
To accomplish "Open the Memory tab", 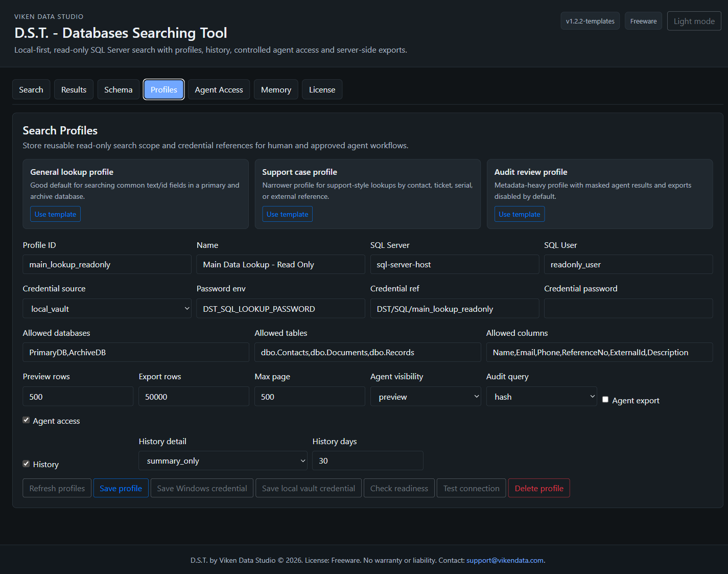I will 276,89.
